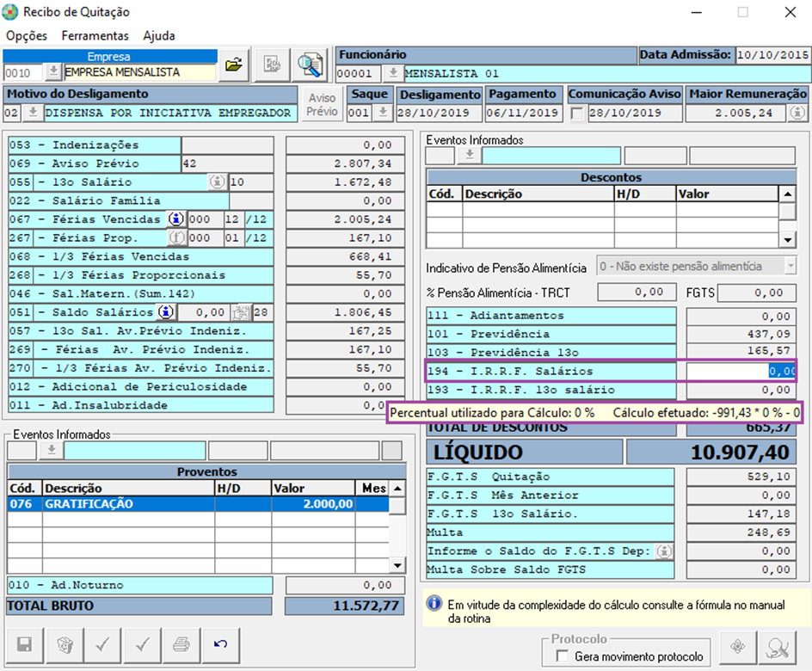Click the LÍQUIDO total 10.907,40
The width and height of the screenshot is (812, 671).
(x=710, y=452)
